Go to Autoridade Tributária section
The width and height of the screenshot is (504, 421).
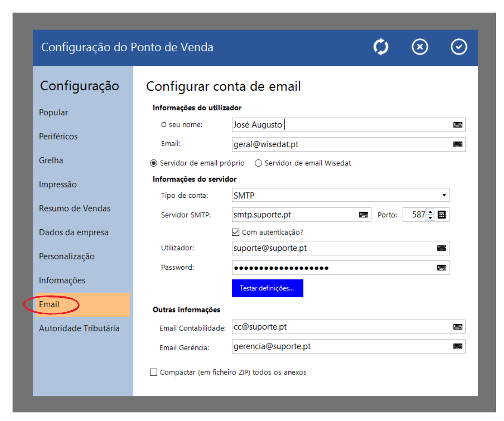[x=79, y=328]
